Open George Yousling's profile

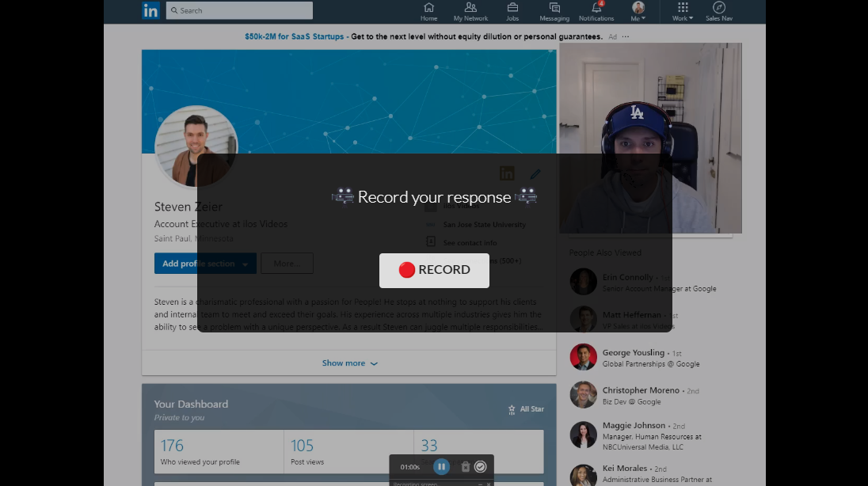click(634, 352)
